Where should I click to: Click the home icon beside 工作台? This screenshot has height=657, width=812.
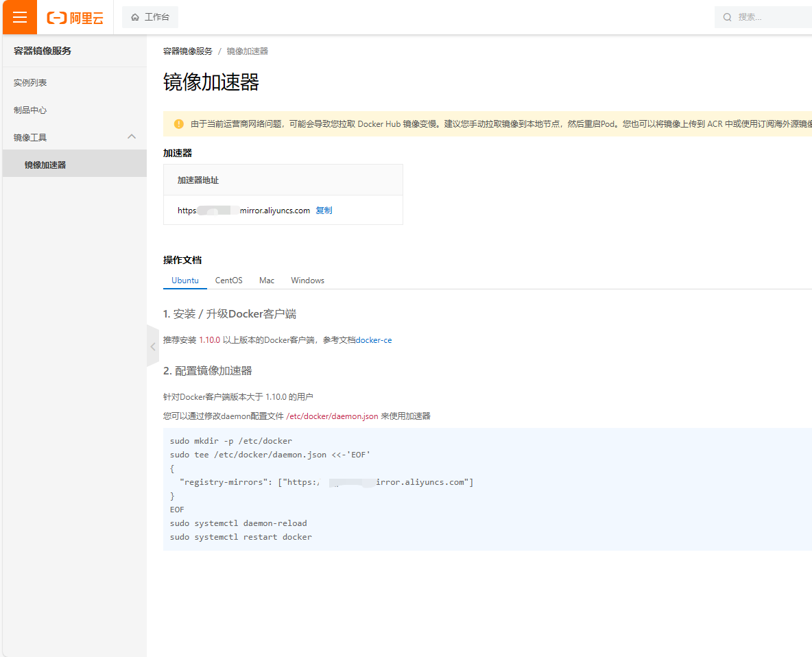click(x=135, y=17)
